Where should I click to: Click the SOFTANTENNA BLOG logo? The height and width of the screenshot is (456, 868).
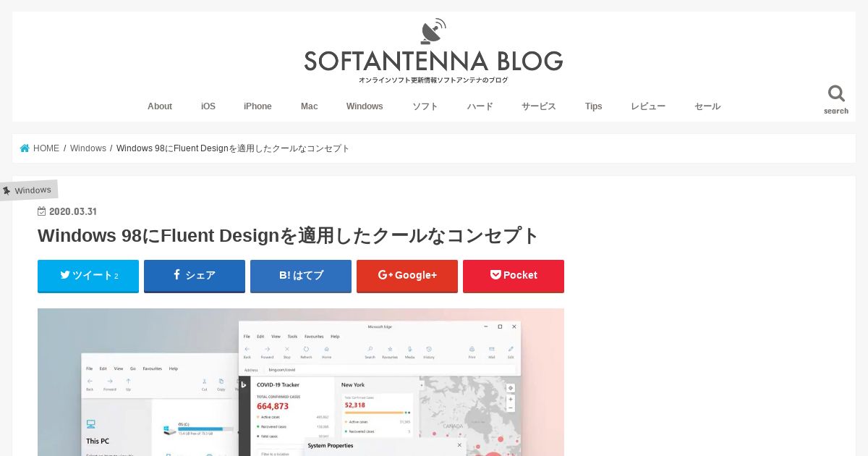[433, 61]
